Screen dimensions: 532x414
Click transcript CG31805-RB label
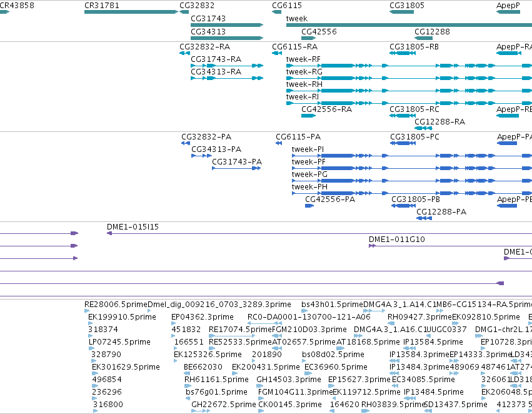pos(414,47)
